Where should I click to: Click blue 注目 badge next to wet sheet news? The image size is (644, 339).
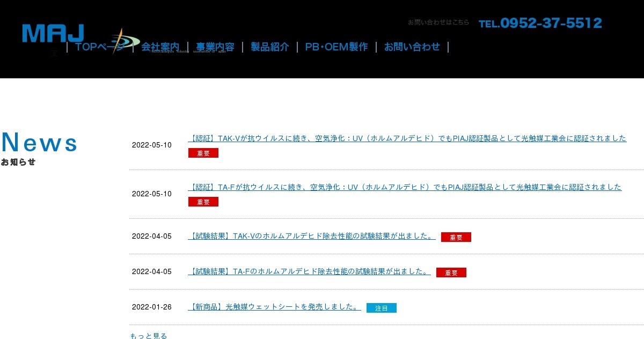(382, 308)
